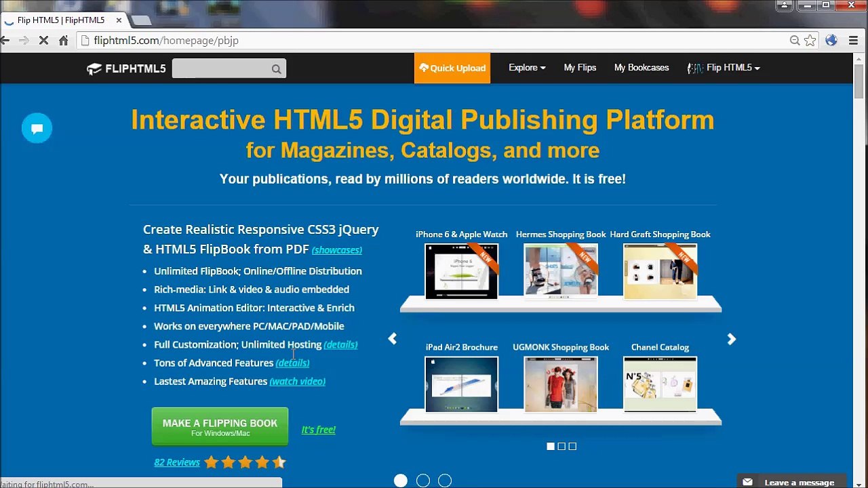Stop page loading with the X icon
This screenshot has width=868, height=488.
(x=43, y=41)
